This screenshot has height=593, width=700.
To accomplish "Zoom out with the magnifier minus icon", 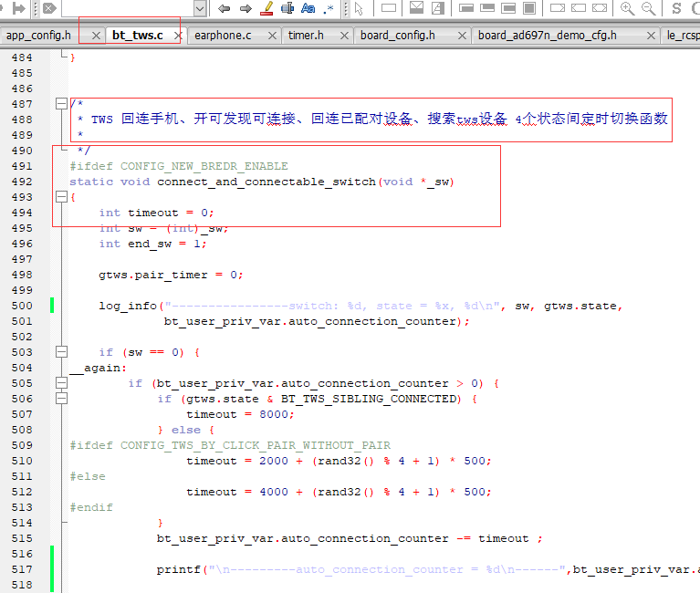I will pyautogui.click(x=648, y=8).
